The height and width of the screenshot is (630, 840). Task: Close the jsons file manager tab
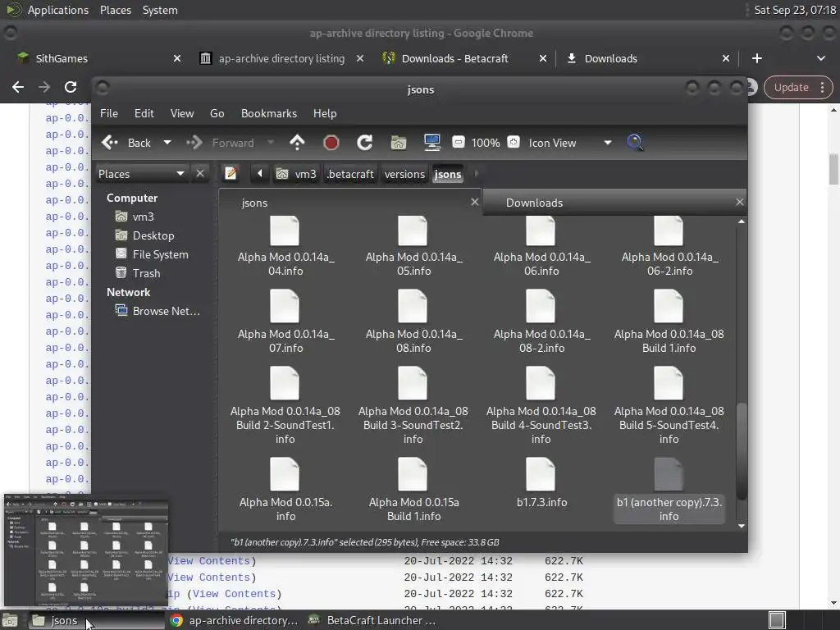[x=475, y=202]
